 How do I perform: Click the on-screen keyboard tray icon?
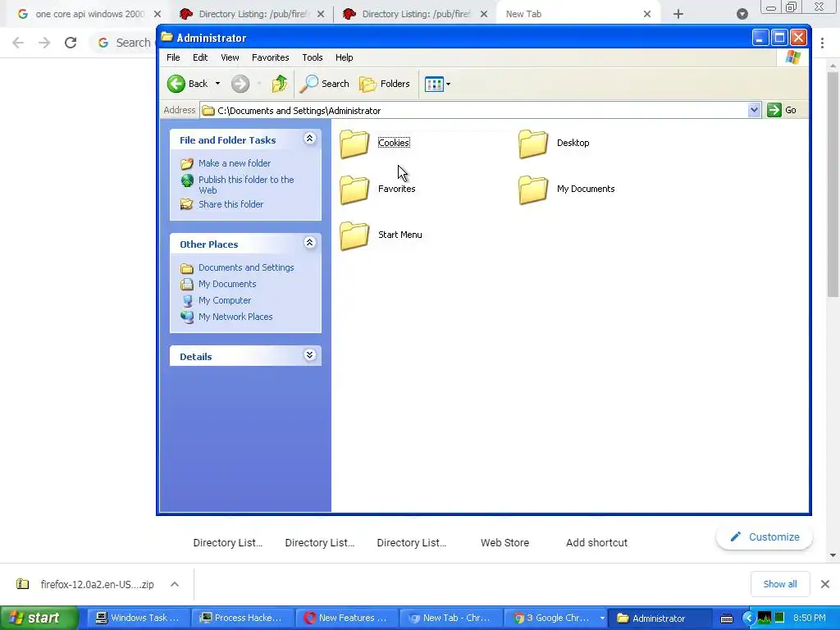727,619
